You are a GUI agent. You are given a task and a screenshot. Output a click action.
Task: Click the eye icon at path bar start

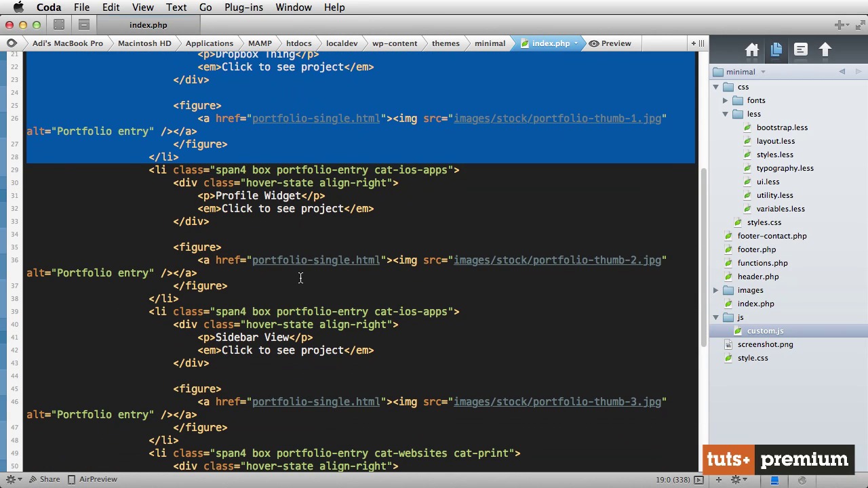[12, 43]
